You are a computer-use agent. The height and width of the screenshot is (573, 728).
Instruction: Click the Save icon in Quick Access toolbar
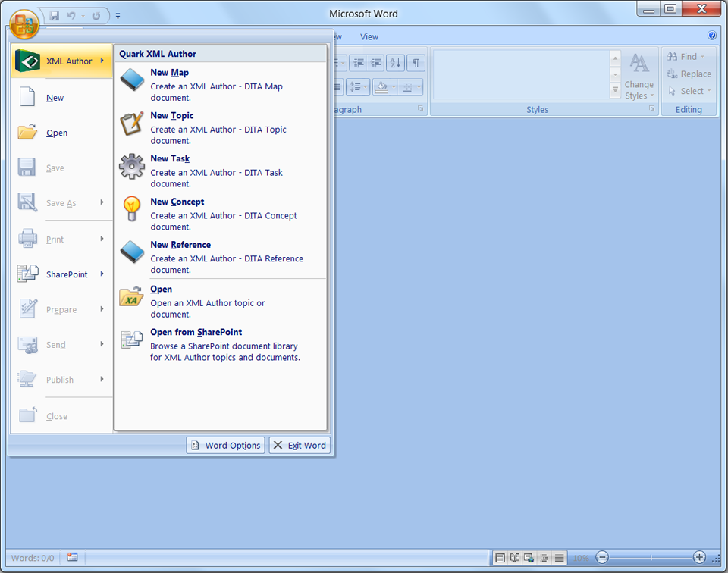55,16
